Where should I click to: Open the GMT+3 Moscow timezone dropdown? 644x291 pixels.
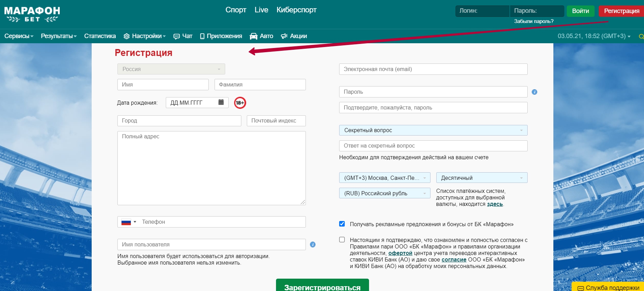tap(384, 178)
